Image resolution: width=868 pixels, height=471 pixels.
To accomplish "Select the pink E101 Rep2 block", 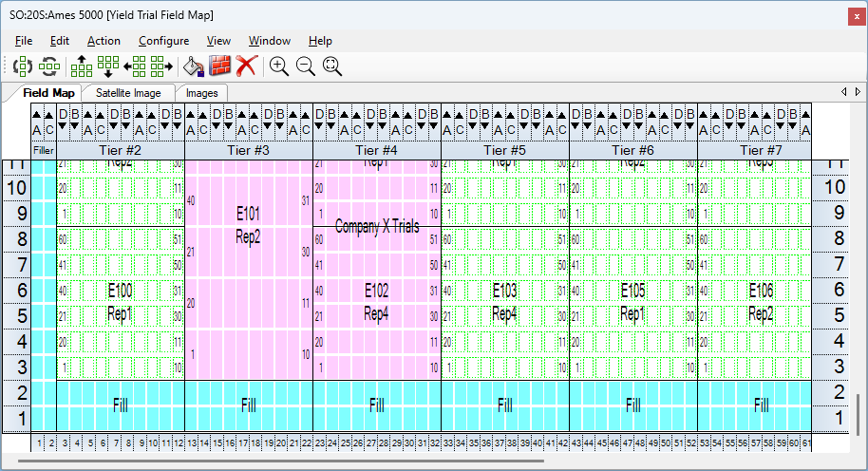I will click(x=249, y=270).
